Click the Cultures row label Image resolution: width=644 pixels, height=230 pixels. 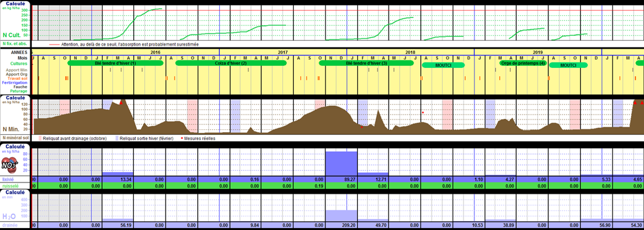click(18, 64)
